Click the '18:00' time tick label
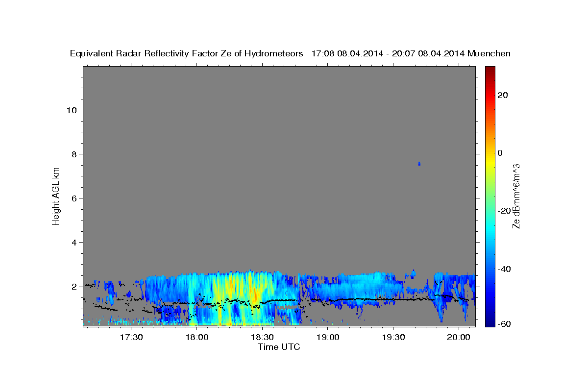 click(197, 338)
